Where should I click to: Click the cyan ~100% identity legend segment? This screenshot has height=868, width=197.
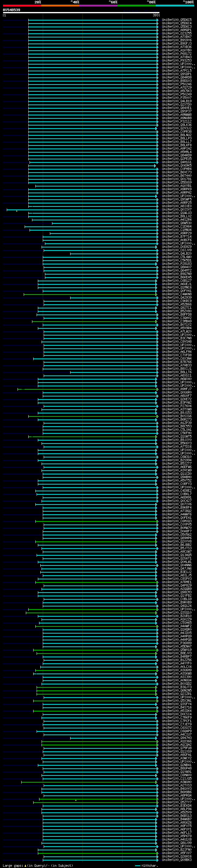point(175,6)
